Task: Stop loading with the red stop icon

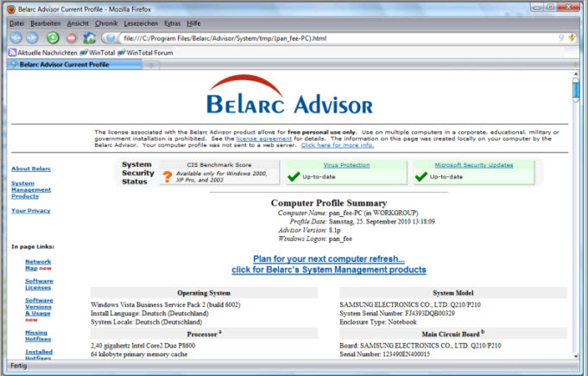Action: 72,38
